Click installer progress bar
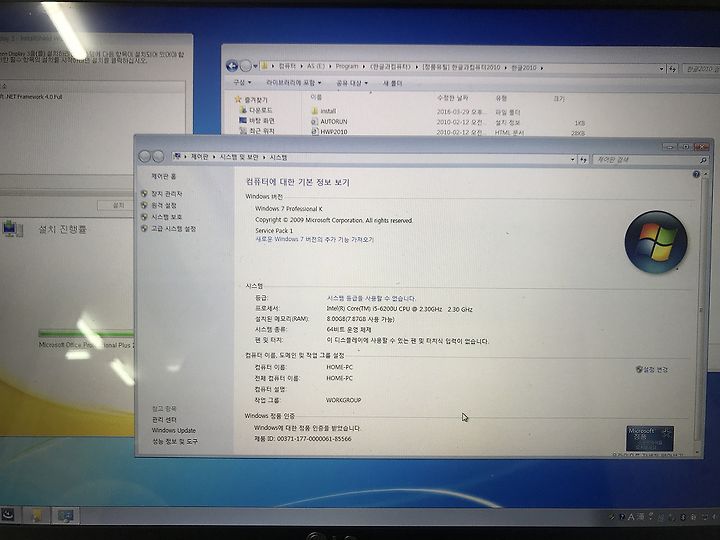The width and height of the screenshot is (720, 540). point(86,333)
